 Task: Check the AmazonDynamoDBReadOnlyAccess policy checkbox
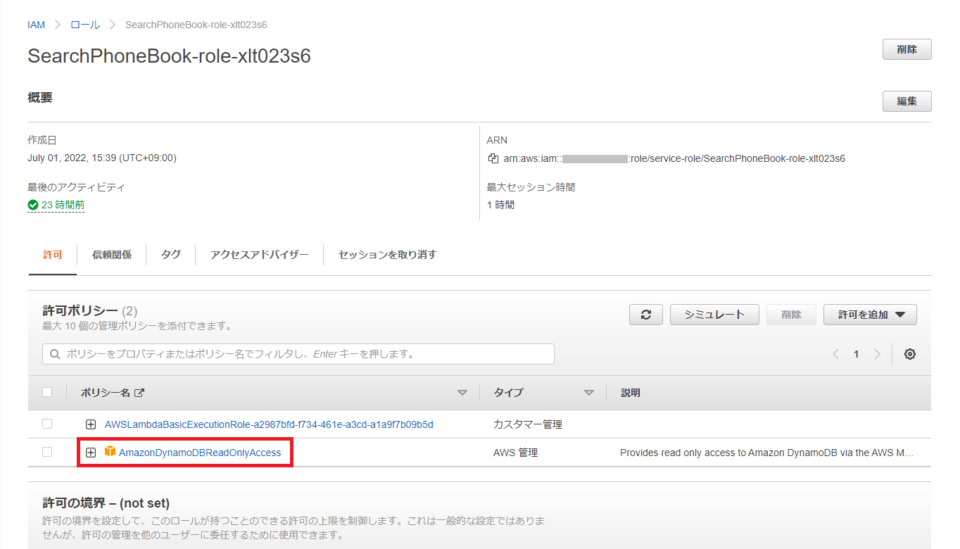point(47,452)
